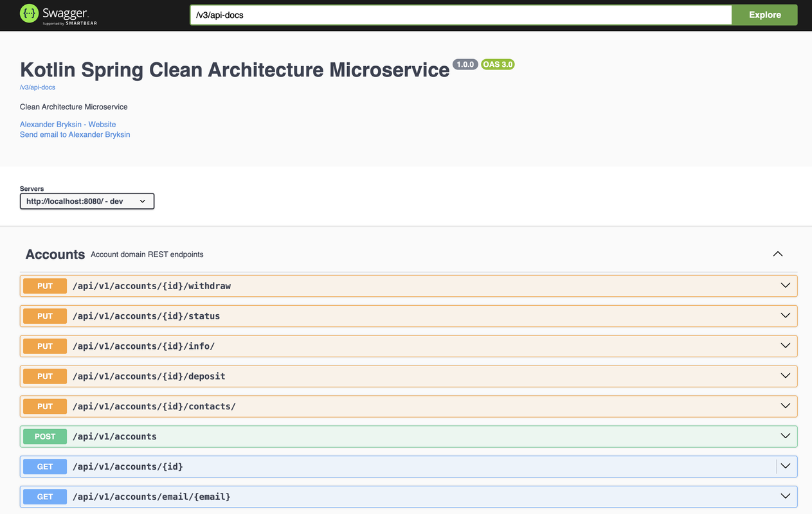
Task: Click the Swagger logo icon
Action: 30,13
